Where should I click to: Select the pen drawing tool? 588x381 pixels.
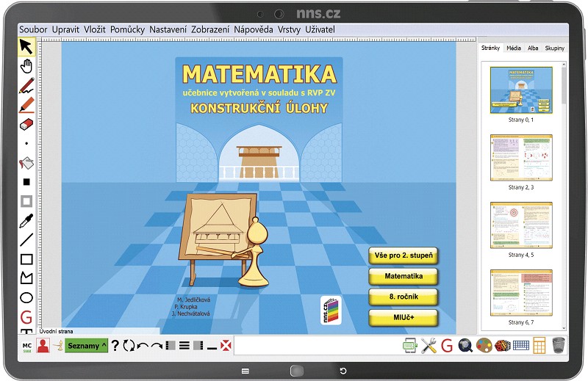tap(26, 85)
